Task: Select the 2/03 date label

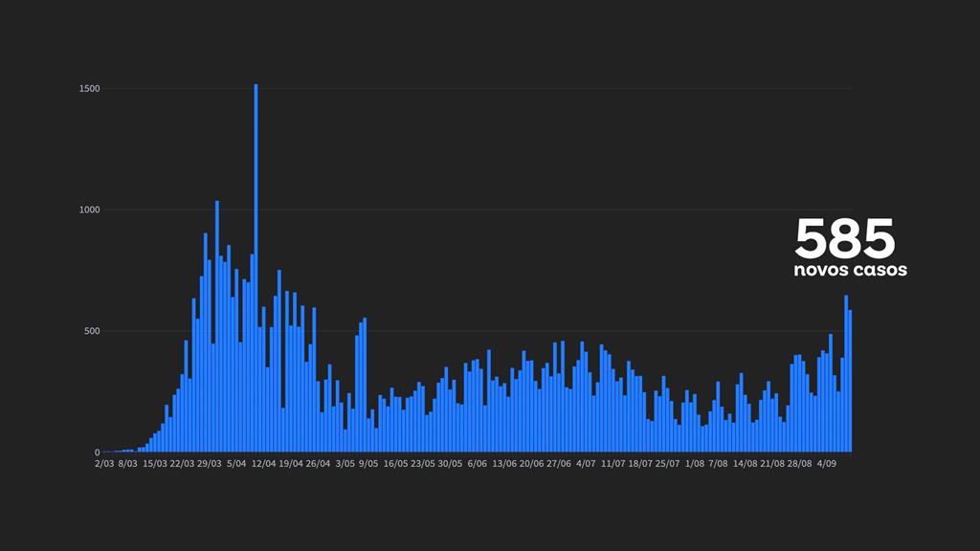Action: click(x=104, y=464)
